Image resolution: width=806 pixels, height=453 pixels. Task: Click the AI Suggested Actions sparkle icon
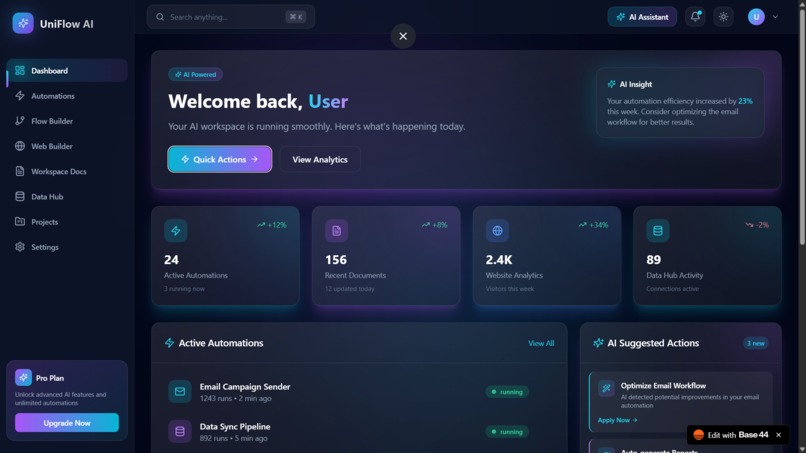click(598, 343)
